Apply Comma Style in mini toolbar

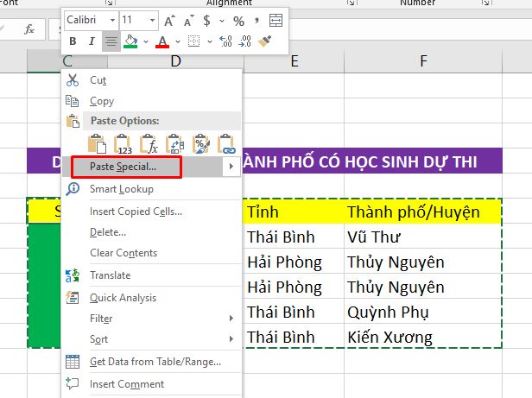click(x=256, y=21)
